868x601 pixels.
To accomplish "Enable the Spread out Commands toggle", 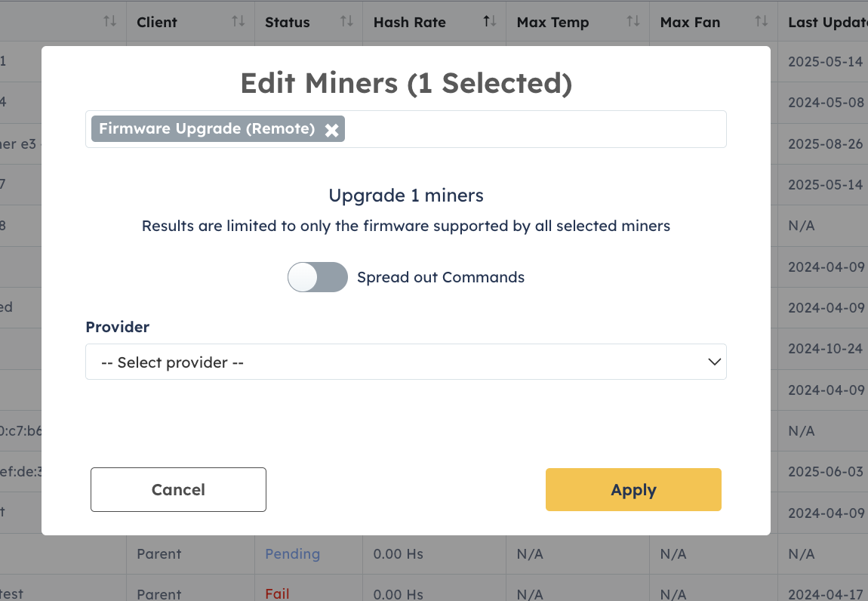I will click(317, 277).
